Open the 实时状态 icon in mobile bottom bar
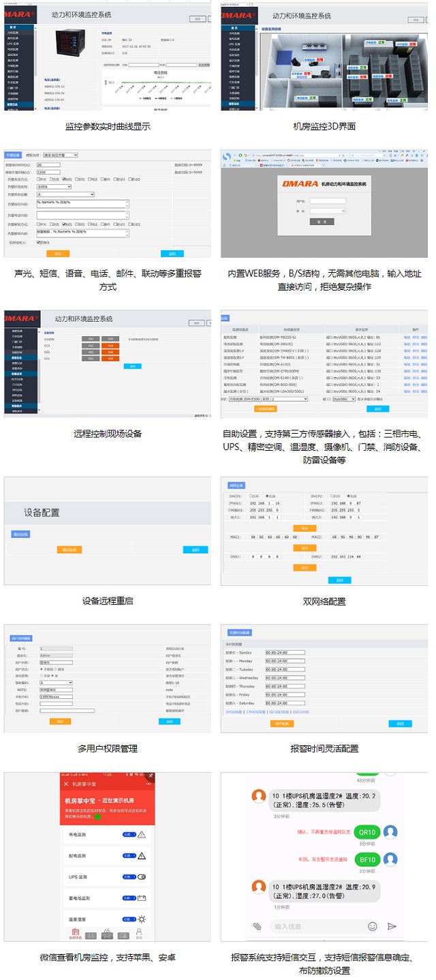Image resolution: width=436 pixels, height=980 pixels. click(76, 934)
